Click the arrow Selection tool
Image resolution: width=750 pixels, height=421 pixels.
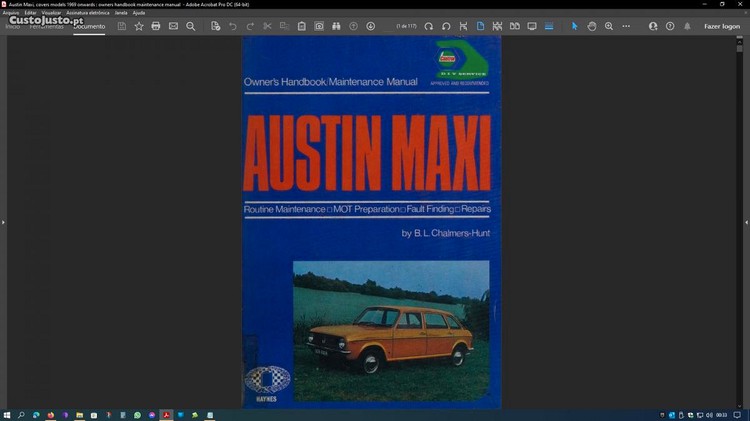575,26
